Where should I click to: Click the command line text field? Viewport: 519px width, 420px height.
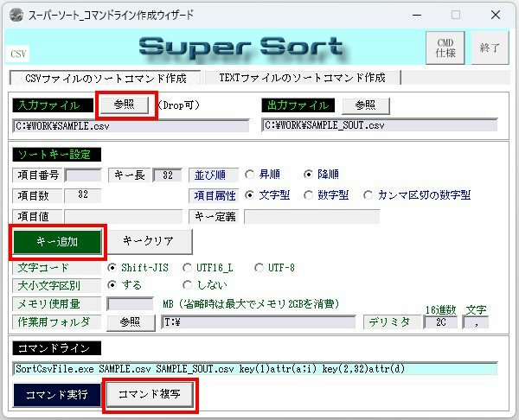[x=255, y=369]
